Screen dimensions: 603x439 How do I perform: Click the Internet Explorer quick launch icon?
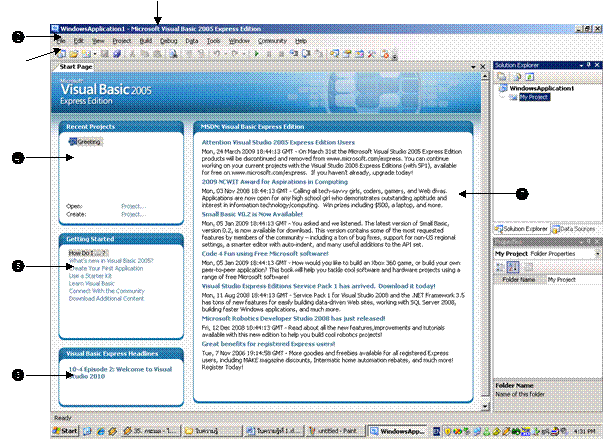pos(100,431)
